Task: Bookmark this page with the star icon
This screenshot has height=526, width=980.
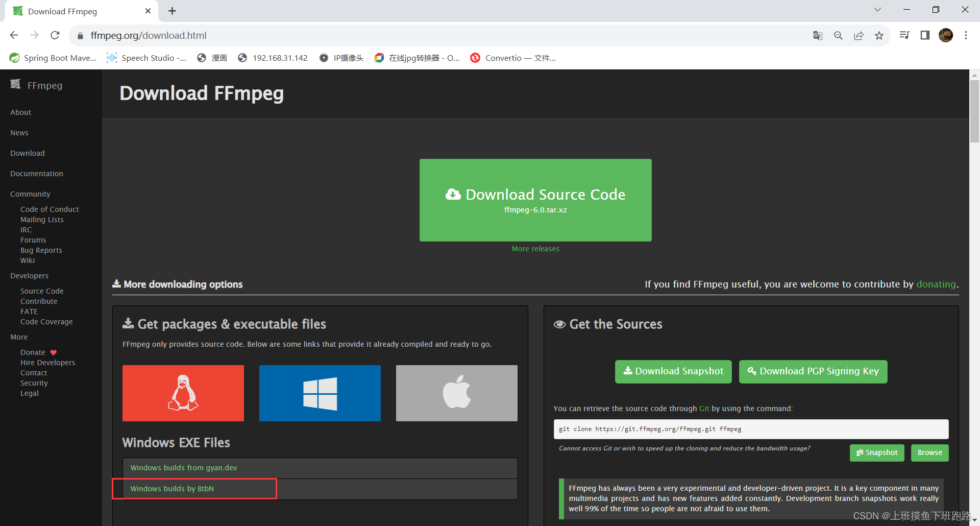Action: (x=879, y=35)
